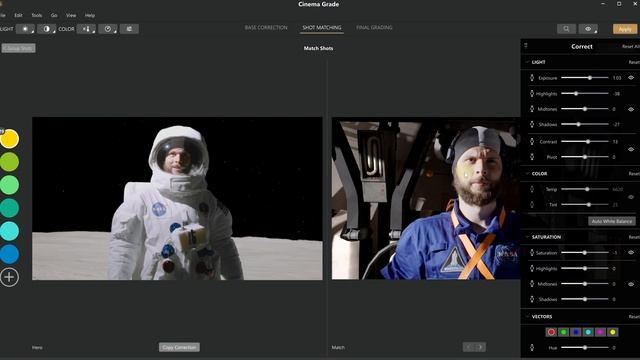640x360 pixels.
Task: Select the red vector swatch
Action: click(x=551, y=332)
